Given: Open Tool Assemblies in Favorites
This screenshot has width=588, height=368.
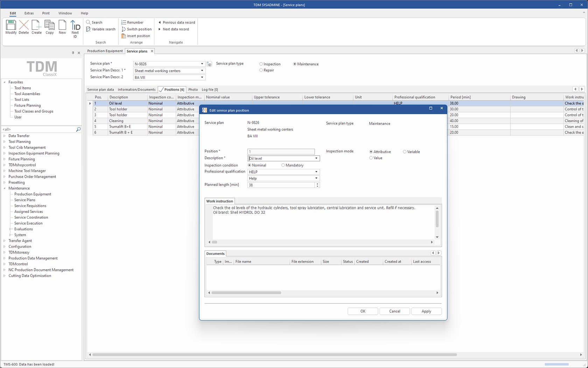Looking at the screenshot, I should (x=27, y=94).
